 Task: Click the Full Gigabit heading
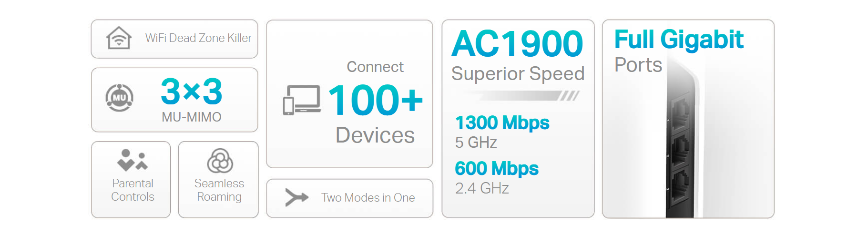679,40
